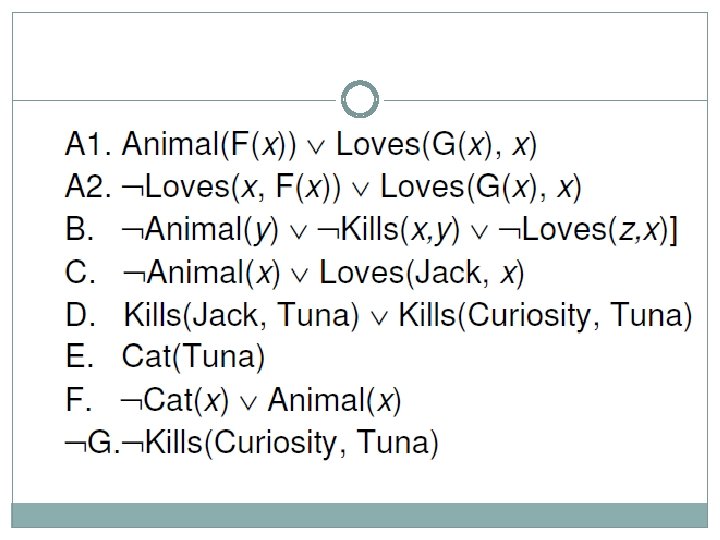Click the circle ornament at slide top

click(x=360, y=99)
